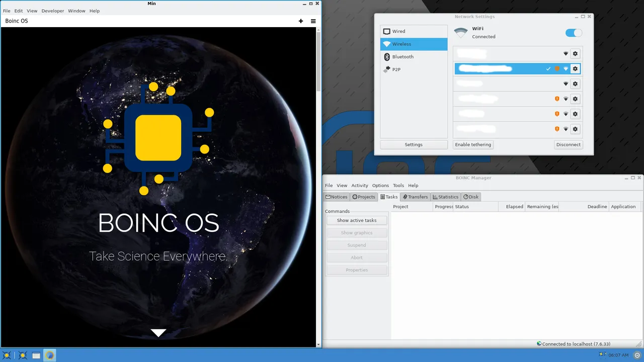
Task: Click the 'Connected to localhost (7.6.33)' status text
Action: [x=577, y=344]
